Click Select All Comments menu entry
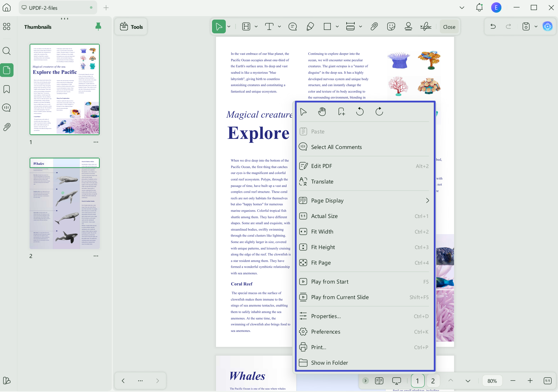 pyautogui.click(x=364, y=147)
